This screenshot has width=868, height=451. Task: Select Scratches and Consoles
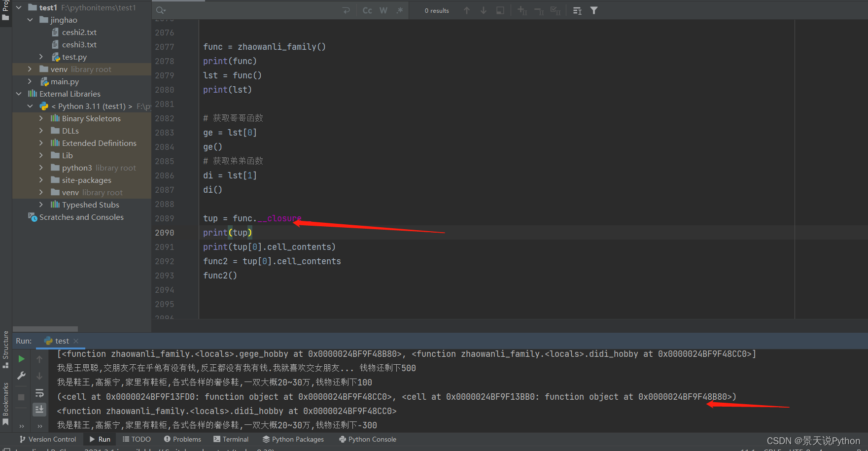coord(81,217)
